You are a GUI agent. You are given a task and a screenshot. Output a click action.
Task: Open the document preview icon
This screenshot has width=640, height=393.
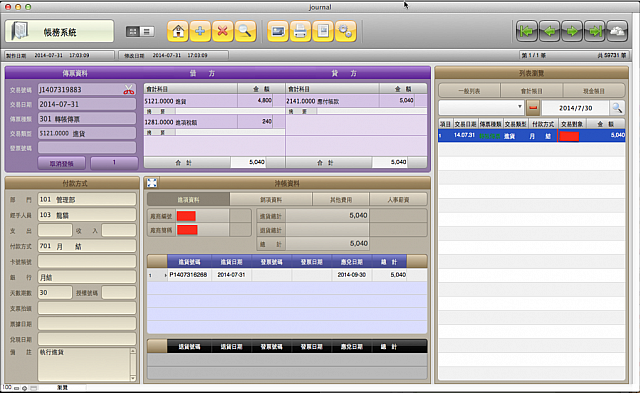323,31
